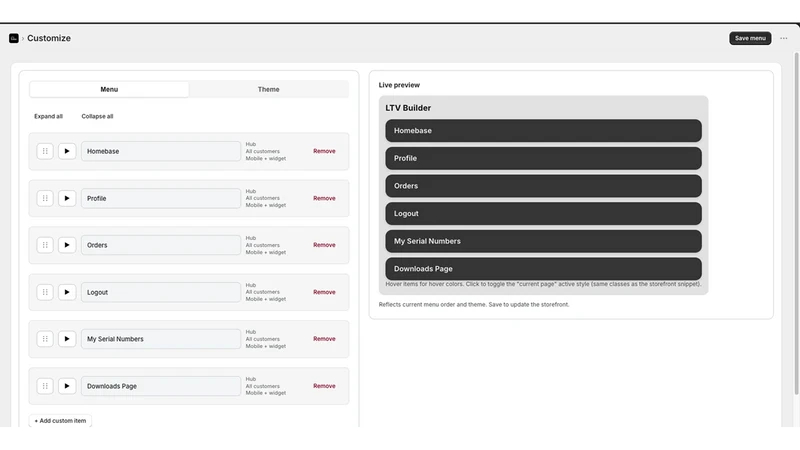The image size is (800, 450).
Task: Expand the Homebase menu item
Action: [x=67, y=151]
